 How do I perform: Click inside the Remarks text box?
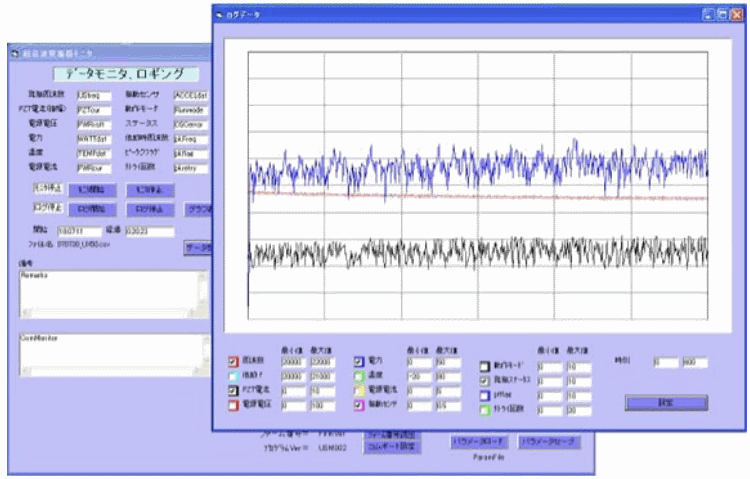(109, 290)
